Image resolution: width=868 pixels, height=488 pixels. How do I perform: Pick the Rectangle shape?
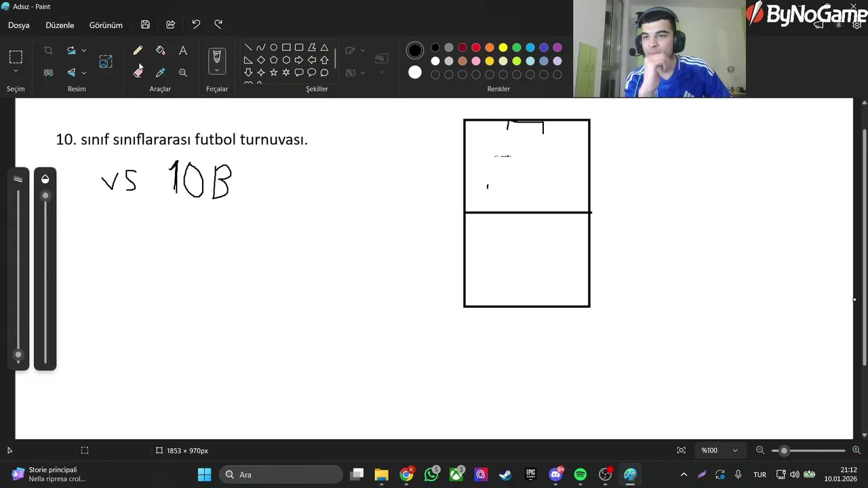coord(286,47)
